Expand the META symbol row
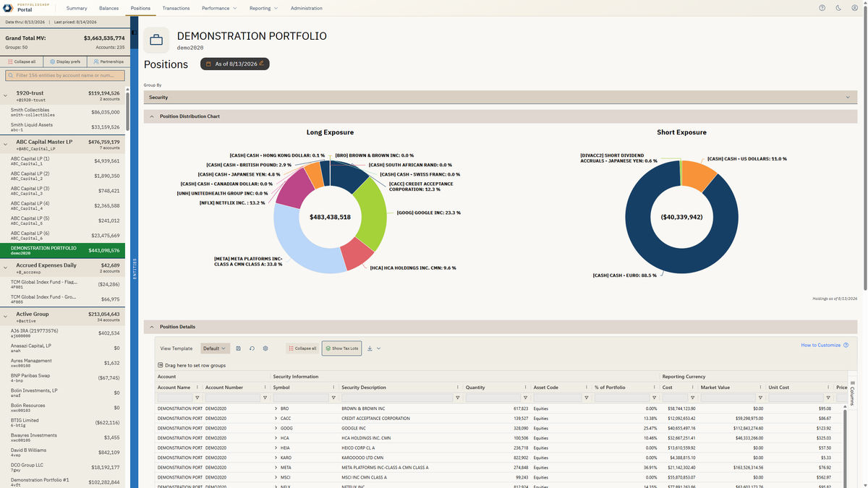This screenshot has width=868, height=488. [x=276, y=467]
